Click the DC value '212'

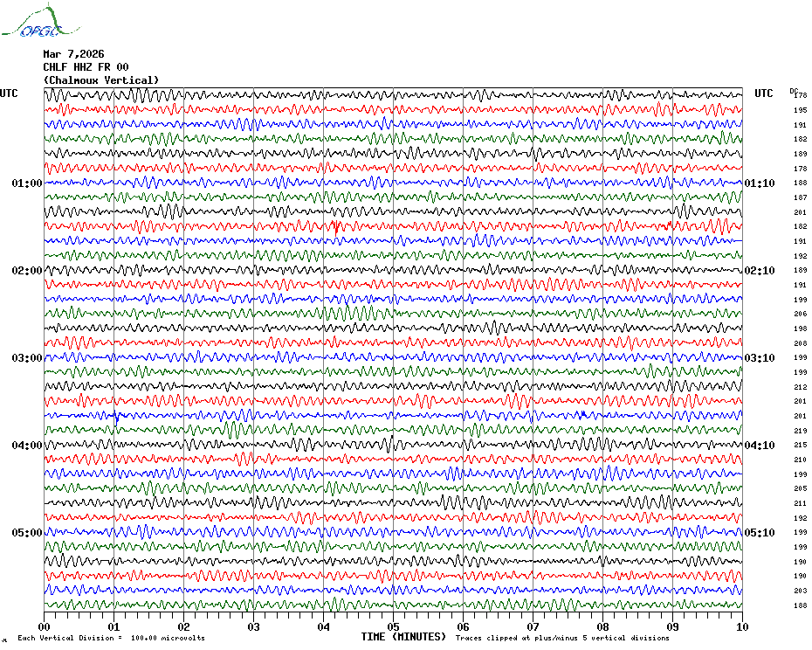pyautogui.click(x=800, y=387)
